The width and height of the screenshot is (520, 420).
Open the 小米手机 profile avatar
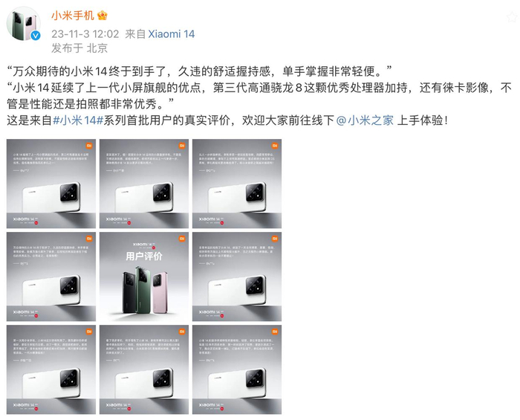(x=24, y=24)
